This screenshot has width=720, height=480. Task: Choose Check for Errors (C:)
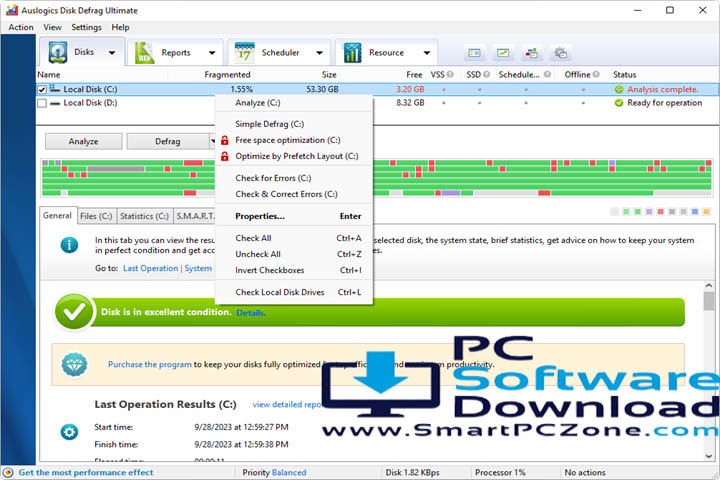pyautogui.click(x=294, y=178)
